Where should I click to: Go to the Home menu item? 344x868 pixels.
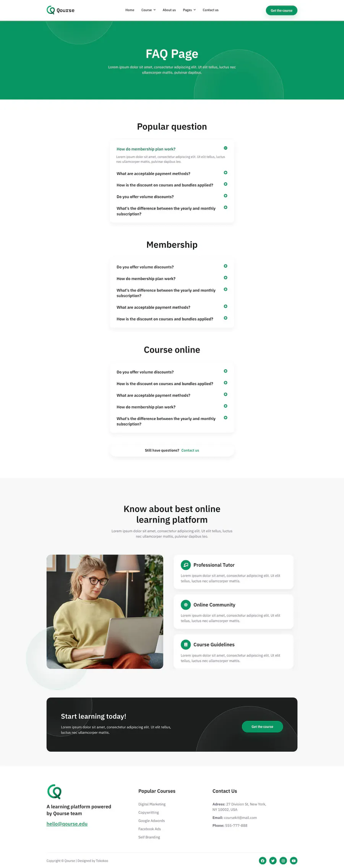point(130,10)
